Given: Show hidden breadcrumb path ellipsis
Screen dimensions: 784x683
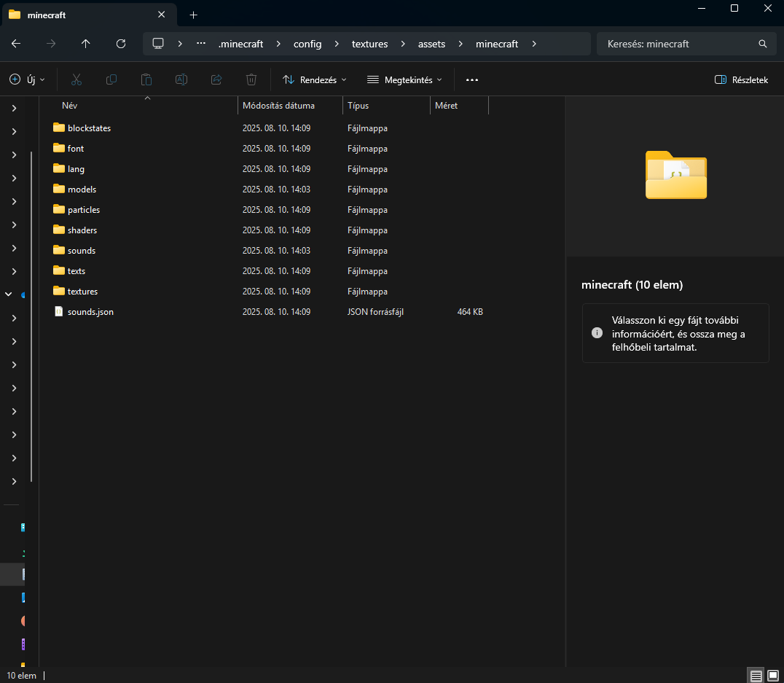Looking at the screenshot, I should 201,44.
